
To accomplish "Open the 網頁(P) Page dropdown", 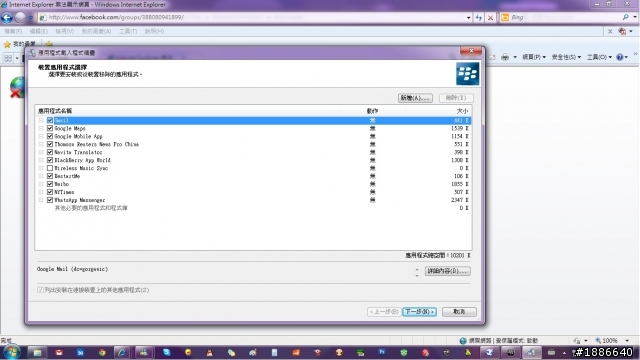I will [x=533, y=57].
